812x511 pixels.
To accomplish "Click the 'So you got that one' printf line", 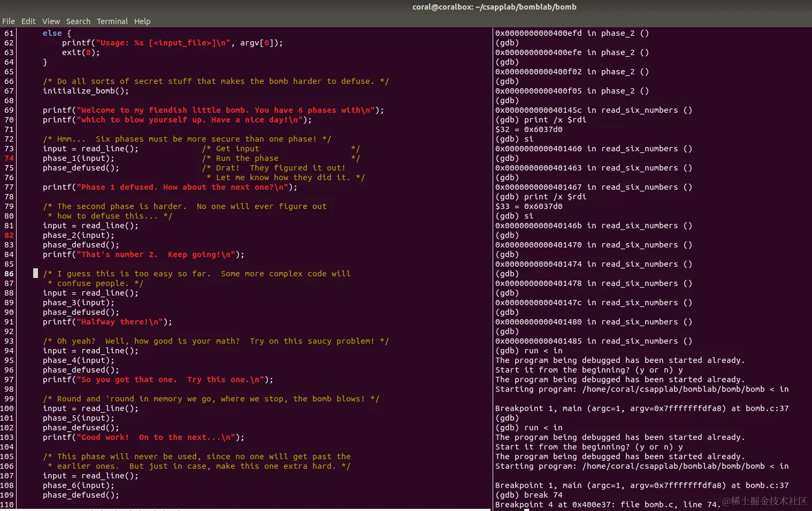I will point(158,380).
